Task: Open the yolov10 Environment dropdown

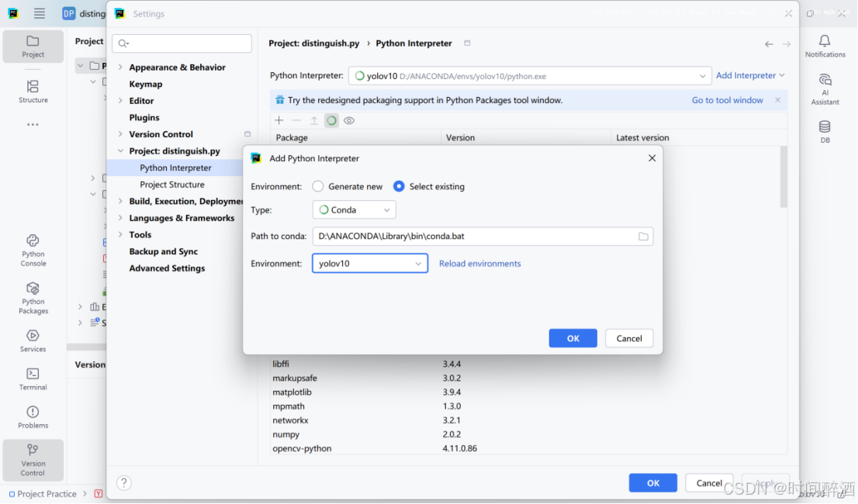Action: click(370, 264)
